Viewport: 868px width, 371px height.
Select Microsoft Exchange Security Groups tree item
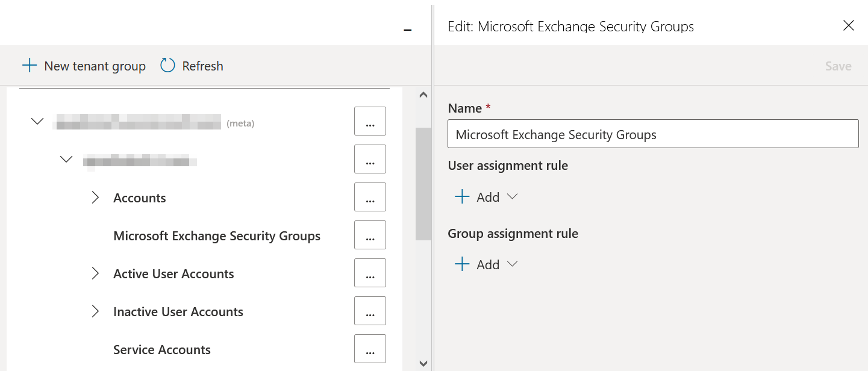coord(217,236)
